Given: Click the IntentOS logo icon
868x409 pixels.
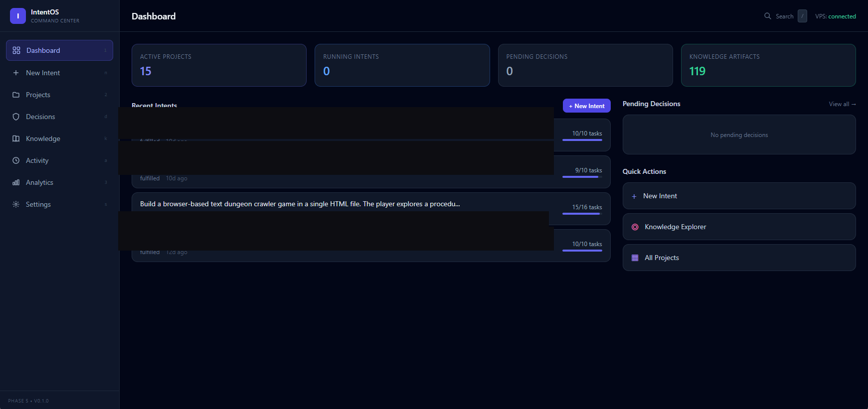Looking at the screenshot, I should point(18,16).
